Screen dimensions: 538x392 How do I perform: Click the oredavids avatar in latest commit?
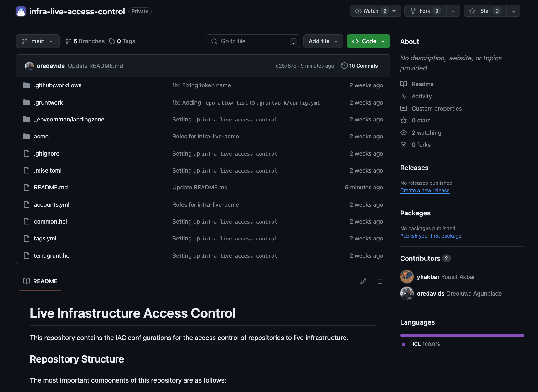[x=29, y=66]
